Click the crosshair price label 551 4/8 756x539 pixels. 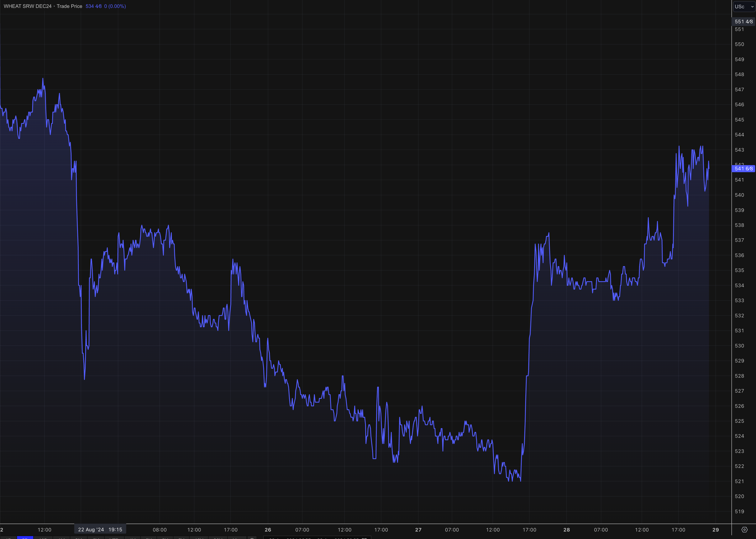click(744, 22)
